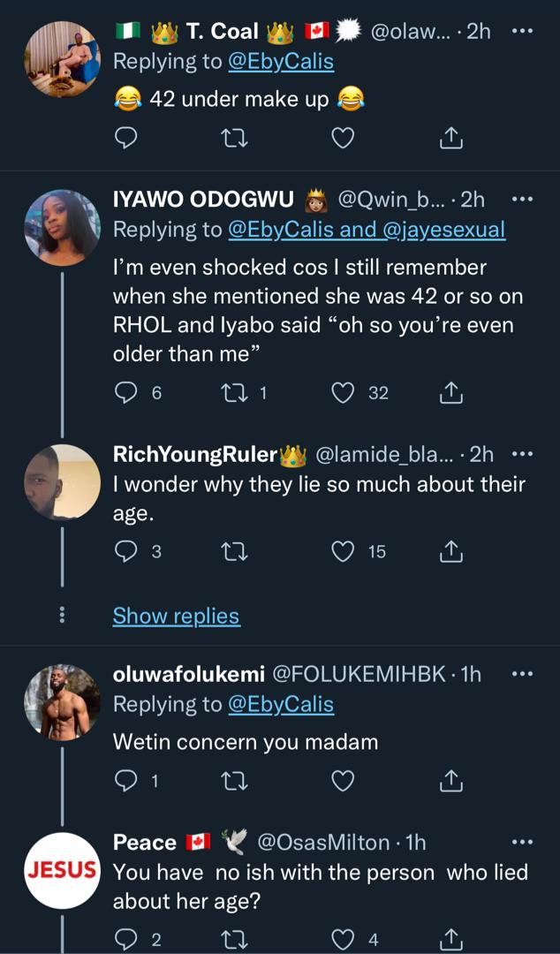560x954 pixels.
Task: Like RichYoungRuler's tweet about lying
Action: pos(343,551)
